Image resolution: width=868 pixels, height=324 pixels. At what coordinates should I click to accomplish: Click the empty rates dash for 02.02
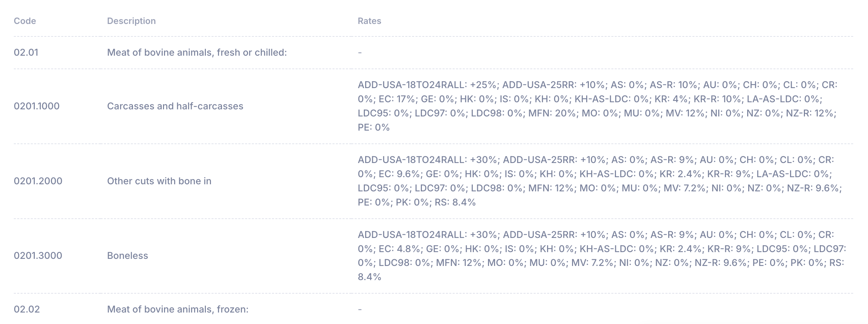(x=360, y=309)
